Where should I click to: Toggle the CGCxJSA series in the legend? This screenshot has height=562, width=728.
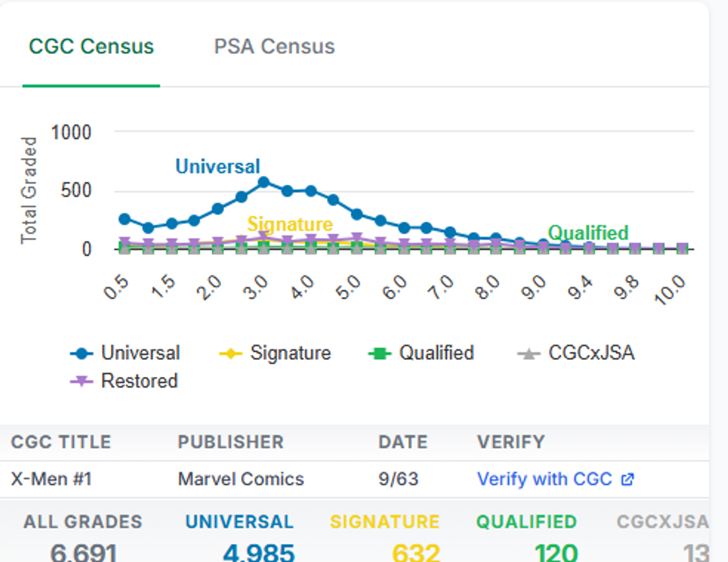pyautogui.click(x=576, y=353)
